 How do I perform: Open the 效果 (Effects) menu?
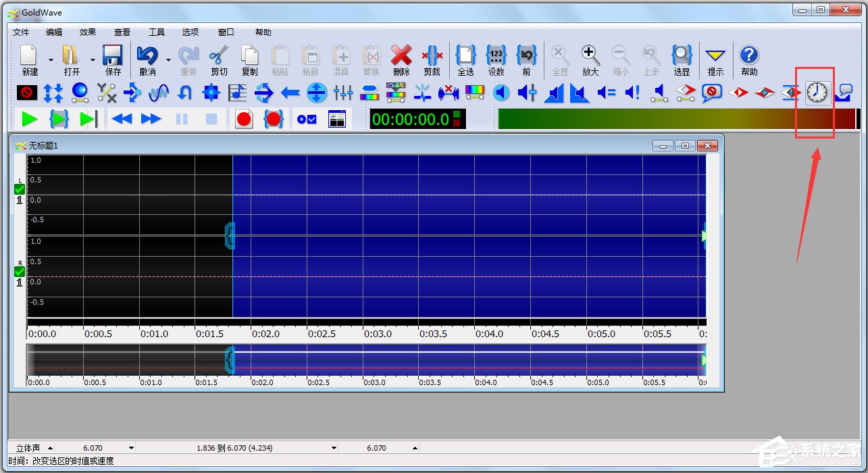coord(88,32)
